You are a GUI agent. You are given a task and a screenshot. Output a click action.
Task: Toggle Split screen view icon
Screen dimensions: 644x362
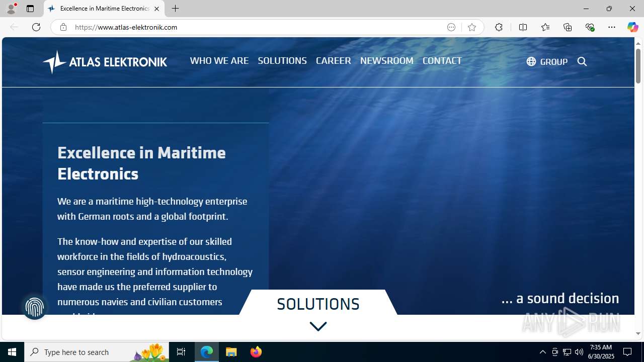523,27
